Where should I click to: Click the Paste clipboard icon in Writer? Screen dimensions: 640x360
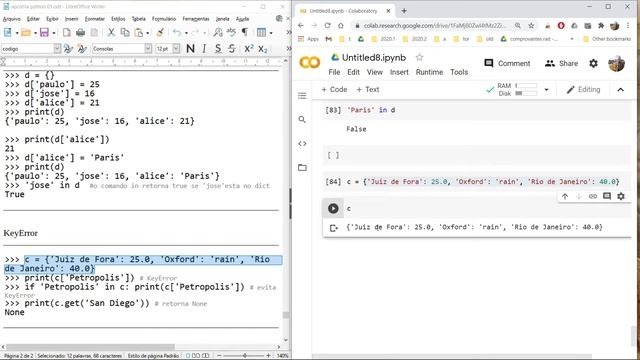coord(139,32)
